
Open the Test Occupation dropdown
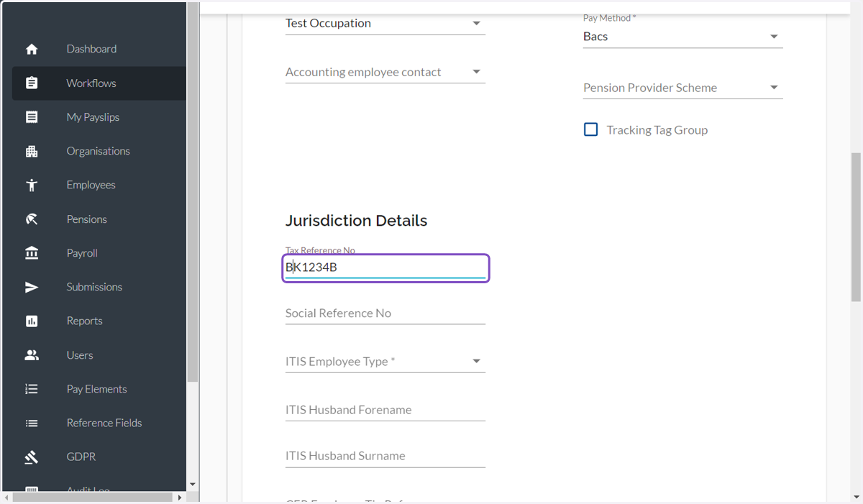click(385, 23)
